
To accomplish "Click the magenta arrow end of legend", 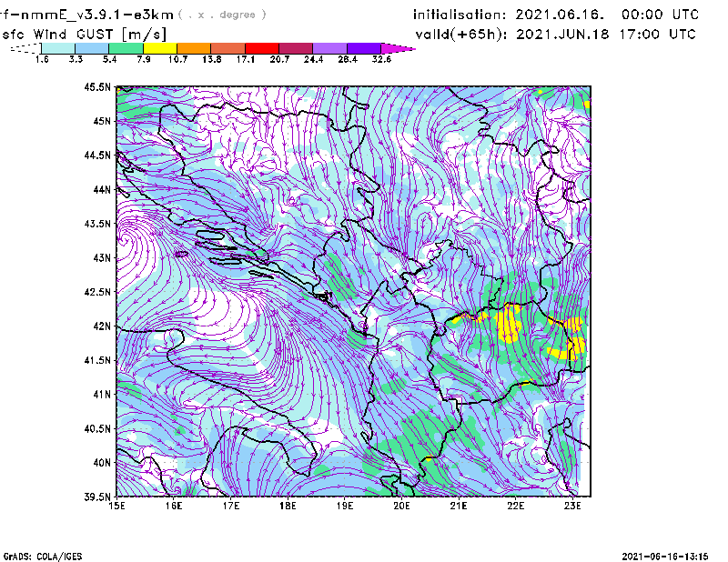I will coord(398,48).
